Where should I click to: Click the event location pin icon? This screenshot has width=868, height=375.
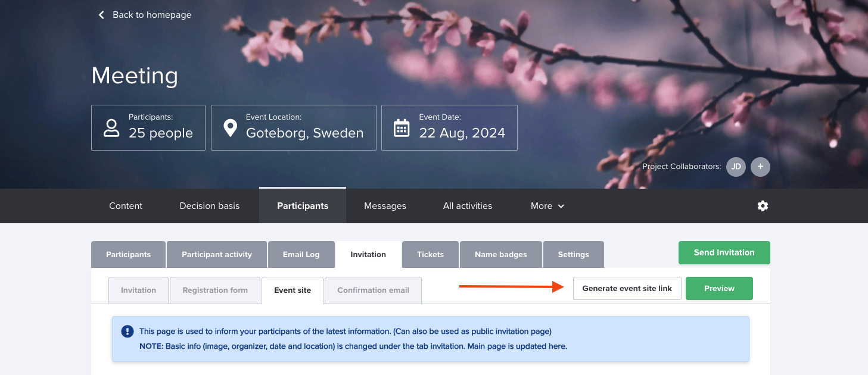tap(230, 128)
